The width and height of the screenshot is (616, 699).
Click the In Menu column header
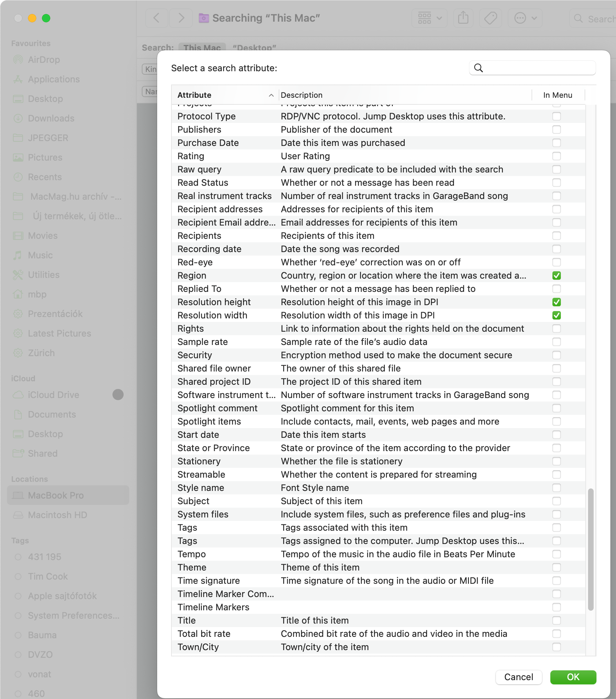pyautogui.click(x=558, y=95)
